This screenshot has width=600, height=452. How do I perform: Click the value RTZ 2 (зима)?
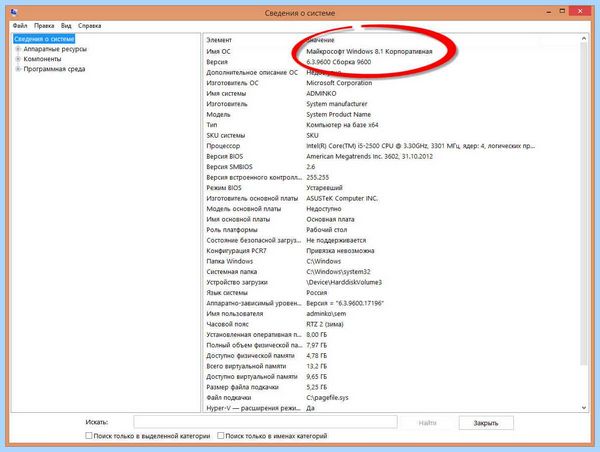[x=324, y=324]
